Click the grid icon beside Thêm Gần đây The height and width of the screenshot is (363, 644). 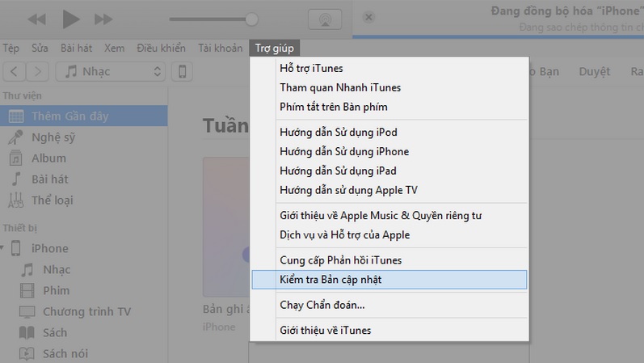click(x=16, y=116)
